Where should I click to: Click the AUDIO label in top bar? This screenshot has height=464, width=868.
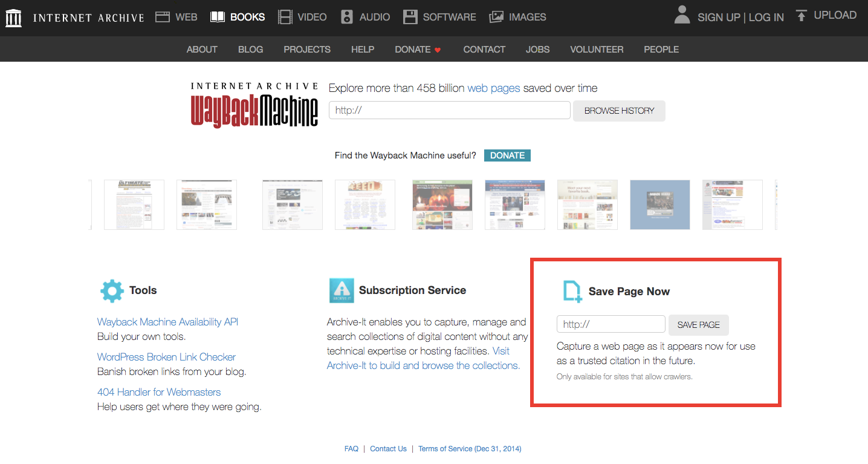click(375, 17)
